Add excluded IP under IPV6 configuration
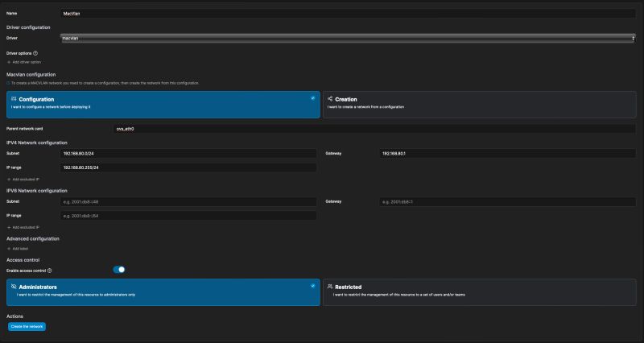Screen dimensions: 644x343 point(23,228)
